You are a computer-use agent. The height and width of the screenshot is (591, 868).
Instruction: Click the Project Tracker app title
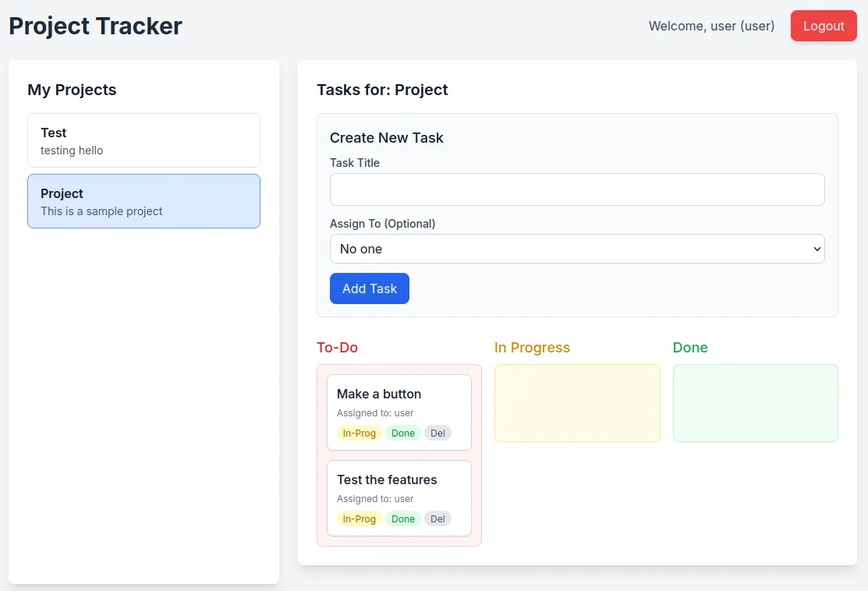click(x=95, y=26)
